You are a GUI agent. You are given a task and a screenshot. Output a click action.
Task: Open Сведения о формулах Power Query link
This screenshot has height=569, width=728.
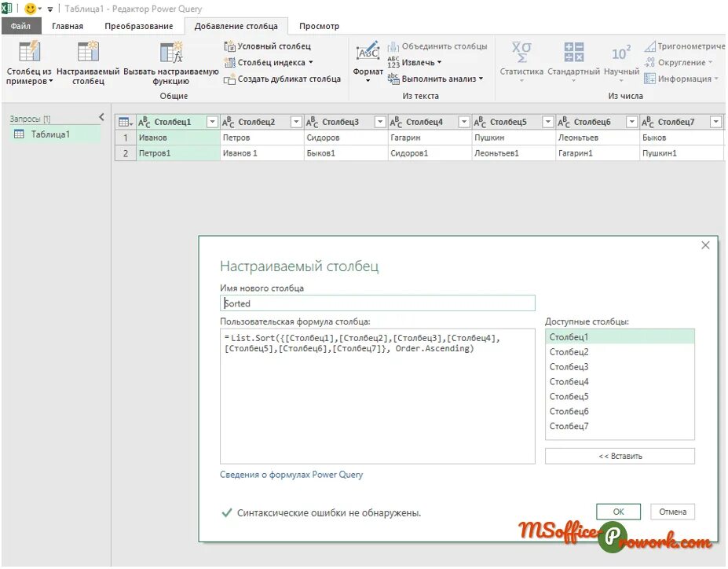coord(291,475)
